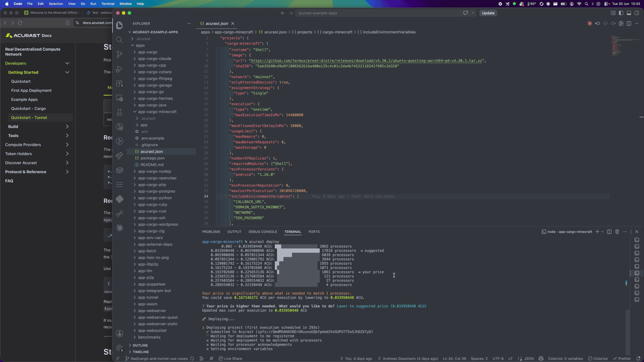The height and width of the screenshot is (362, 644).
Task: Kill the terminal with trash icon
Action: 617,232
